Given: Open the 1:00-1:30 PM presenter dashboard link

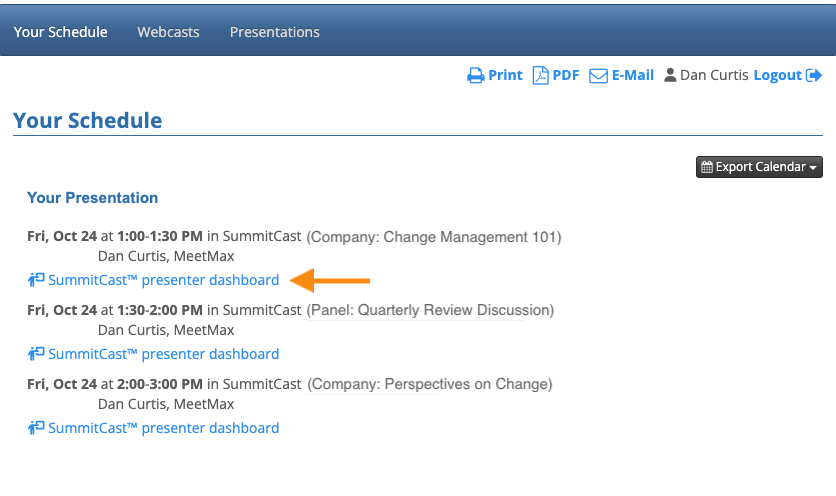Looking at the screenshot, I should (163, 280).
